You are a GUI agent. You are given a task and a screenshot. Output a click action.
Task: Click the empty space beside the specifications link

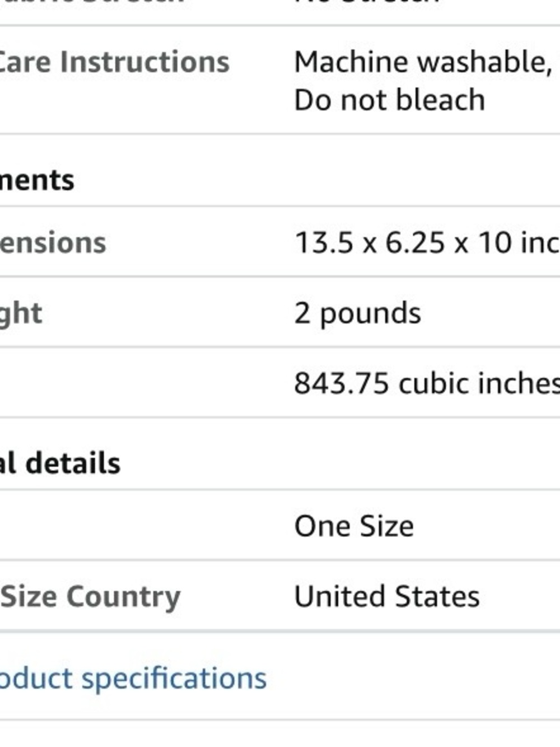pos(413,679)
